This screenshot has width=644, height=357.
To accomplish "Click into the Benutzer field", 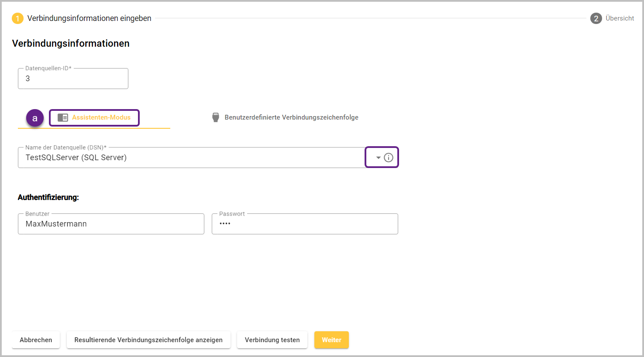I will [x=111, y=224].
